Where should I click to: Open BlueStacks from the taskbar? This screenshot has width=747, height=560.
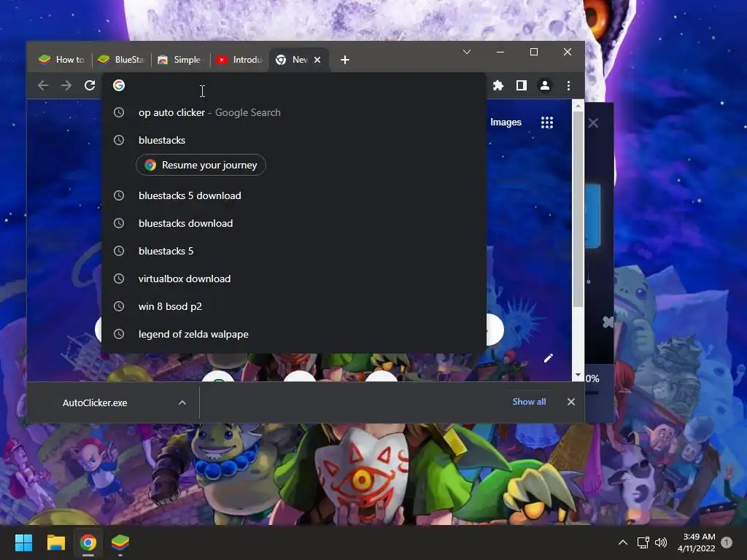click(x=120, y=542)
